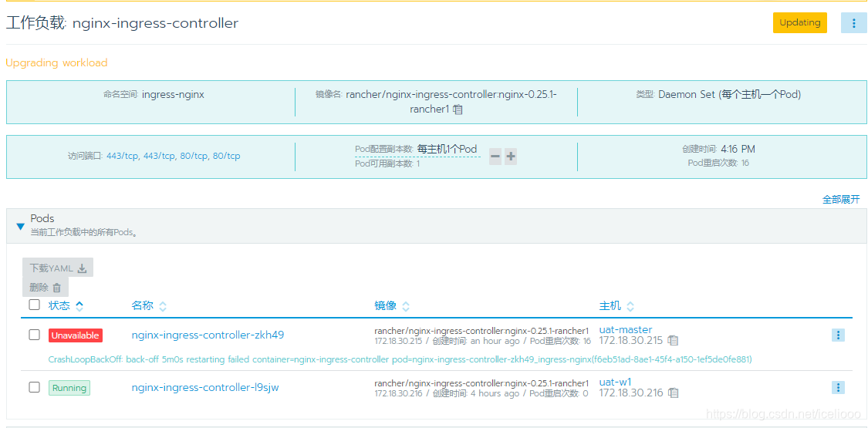Tick checkbox for nginx-ingress-controller-zkh49
The image size is (868, 428).
coord(34,335)
